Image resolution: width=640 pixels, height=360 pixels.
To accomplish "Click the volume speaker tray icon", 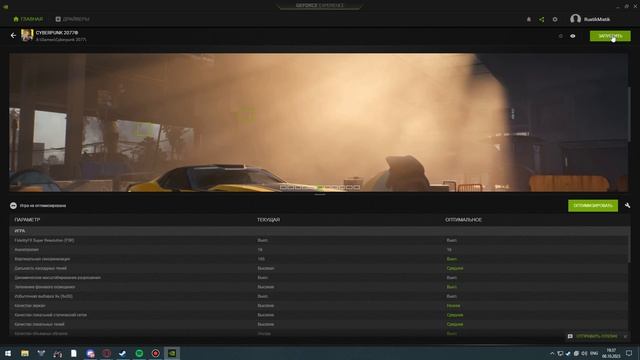I will [x=584, y=353].
